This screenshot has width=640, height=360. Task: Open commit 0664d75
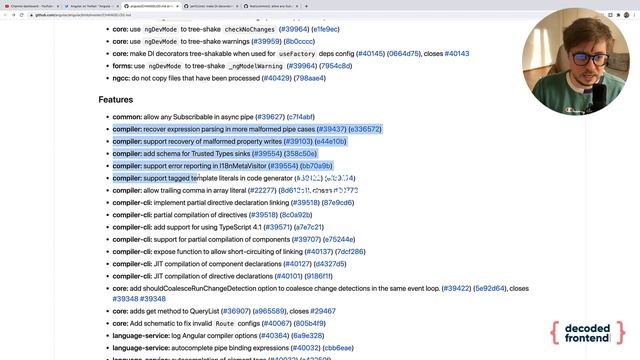[403, 53]
